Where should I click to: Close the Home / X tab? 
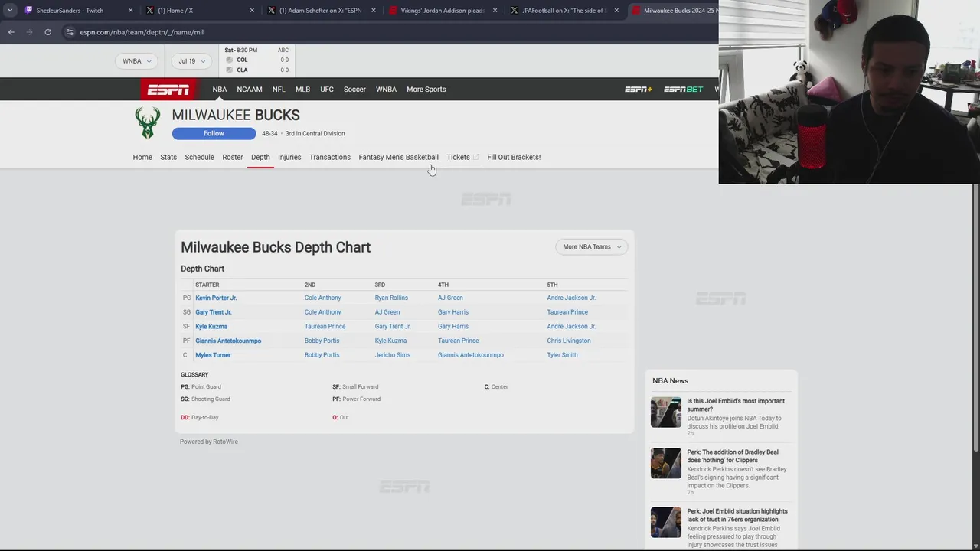pos(252,11)
